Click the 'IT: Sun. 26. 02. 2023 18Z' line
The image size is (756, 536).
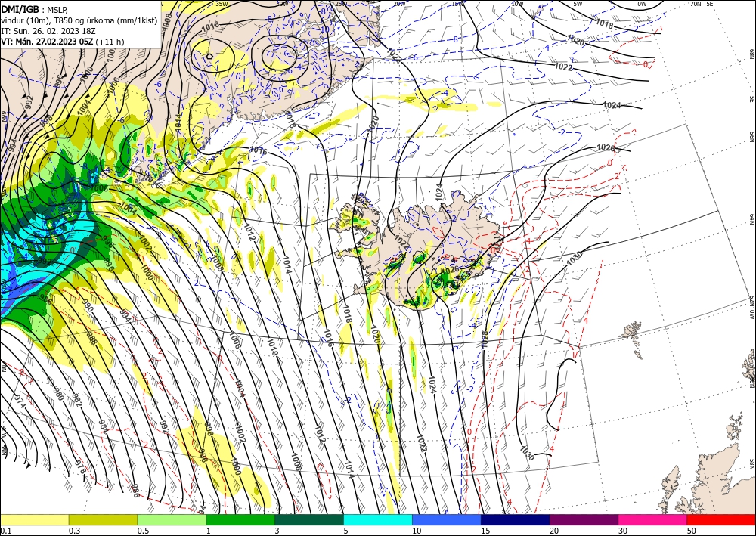click(48, 30)
